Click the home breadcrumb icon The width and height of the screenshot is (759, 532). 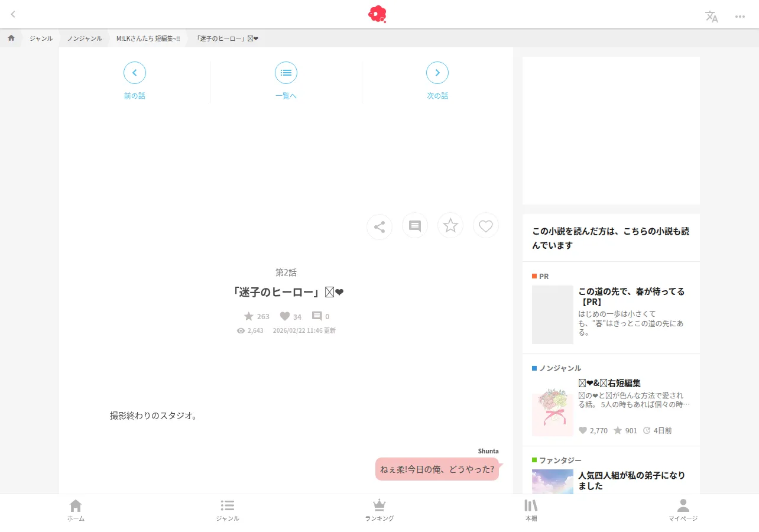[x=11, y=38]
